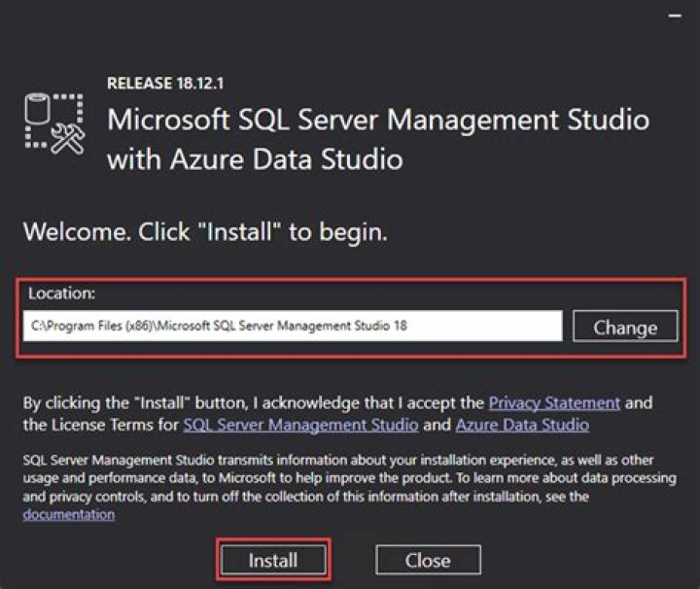Minimize the installer window
Viewport: 700px width, 589px height.
tap(676, 17)
